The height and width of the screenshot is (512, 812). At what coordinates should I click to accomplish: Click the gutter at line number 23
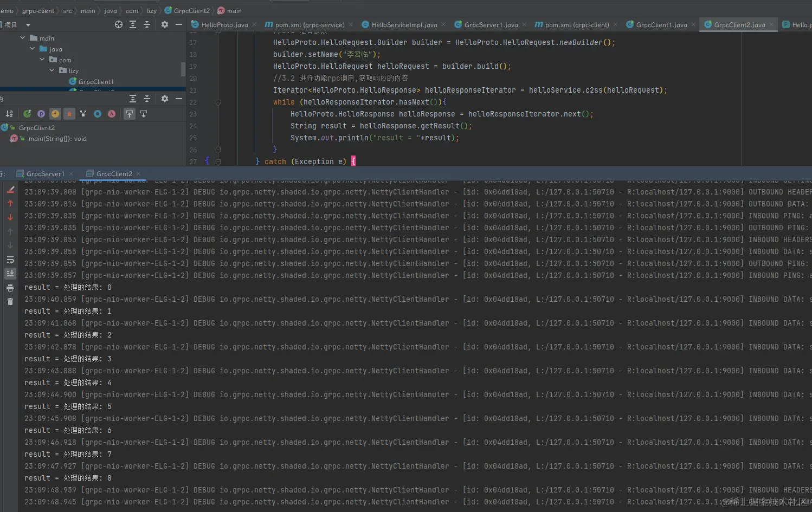tap(193, 114)
